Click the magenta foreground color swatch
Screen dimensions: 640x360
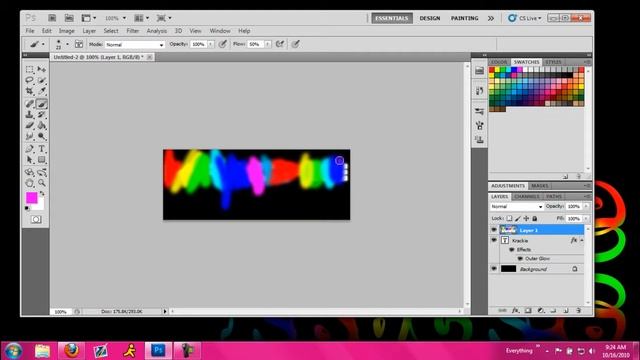pyautogui.click(x=32, y=198)
